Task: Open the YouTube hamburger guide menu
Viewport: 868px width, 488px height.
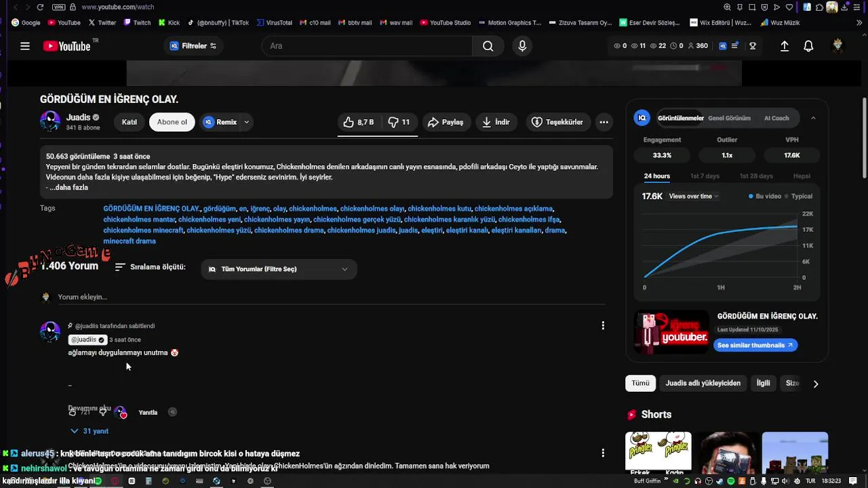Action: pyautogui.click(x=25, y=46)
